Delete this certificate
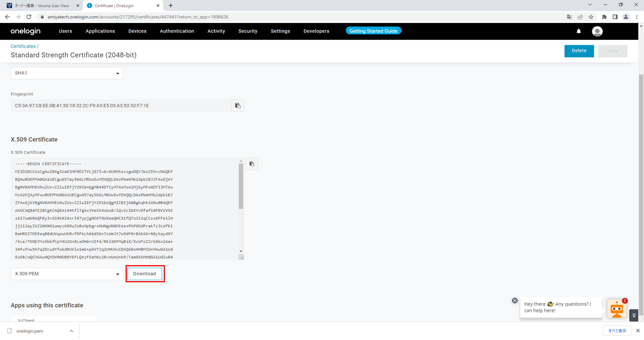Image resolution: width=644 pixels, height=340 pixels. 579,51
